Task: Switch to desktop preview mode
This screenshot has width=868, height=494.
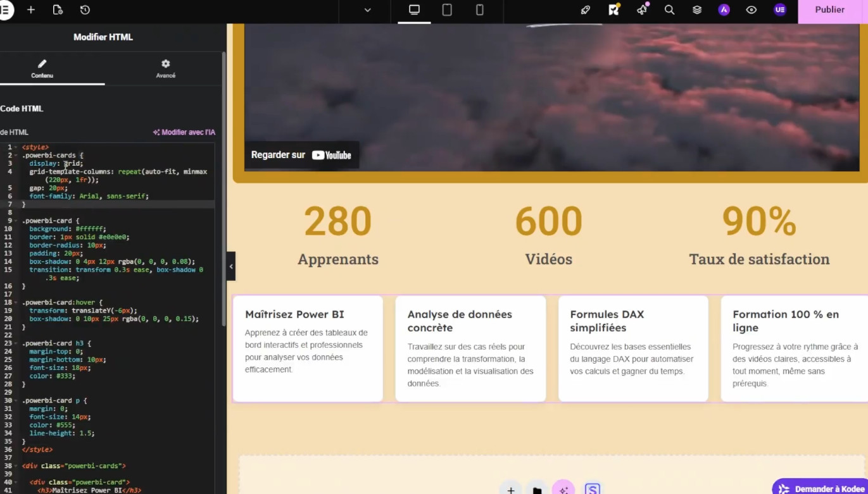Action: pyautogui.click(x=414, y=10)
